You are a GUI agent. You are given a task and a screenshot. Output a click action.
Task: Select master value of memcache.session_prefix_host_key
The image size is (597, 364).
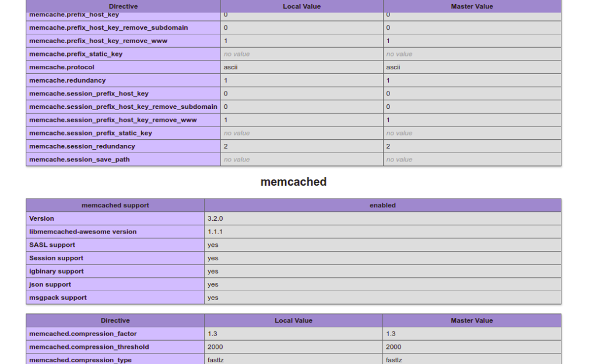[388, 94]
